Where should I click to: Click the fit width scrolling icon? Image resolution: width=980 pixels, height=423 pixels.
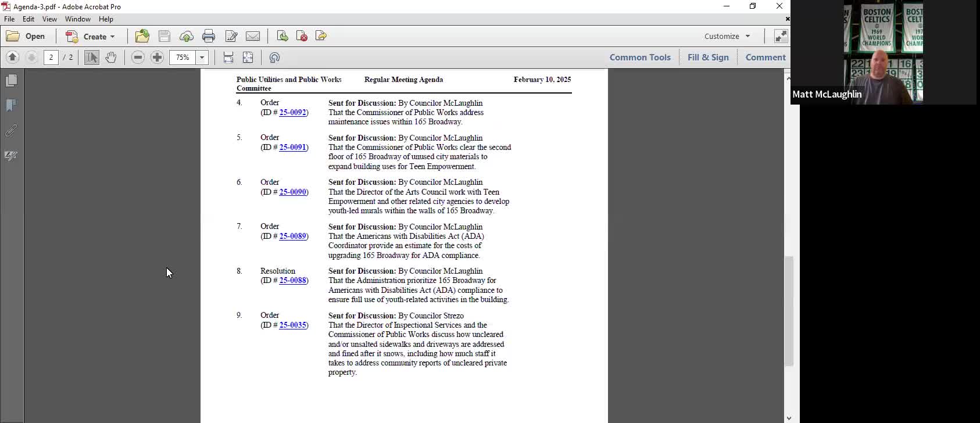[x=228, y=57]
